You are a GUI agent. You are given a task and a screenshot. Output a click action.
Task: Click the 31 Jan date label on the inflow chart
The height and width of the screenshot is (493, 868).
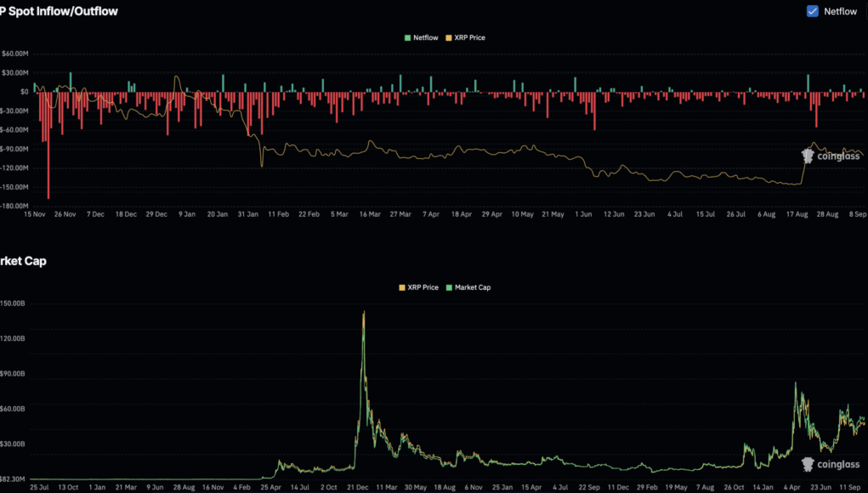[x=248, y=214]
